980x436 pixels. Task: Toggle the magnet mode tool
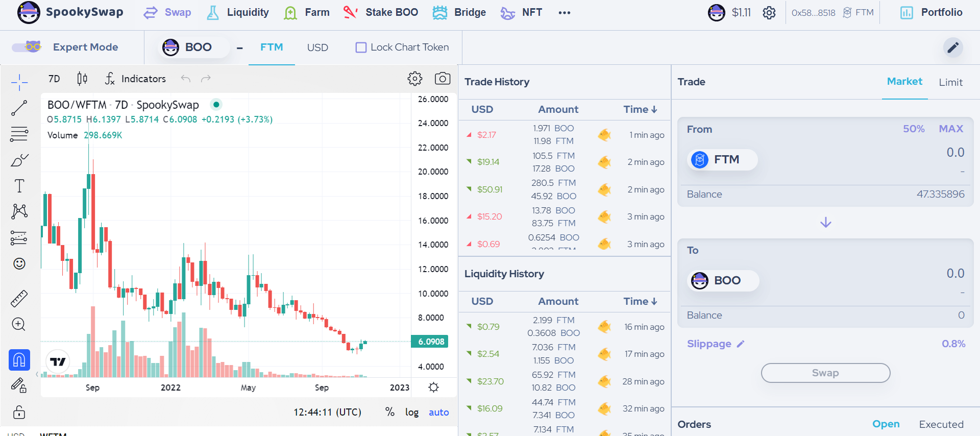(x=19, y=360)
